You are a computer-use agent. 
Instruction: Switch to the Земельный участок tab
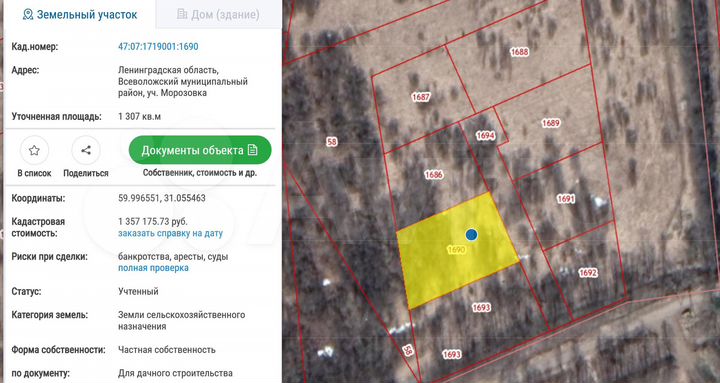point(79,14)
